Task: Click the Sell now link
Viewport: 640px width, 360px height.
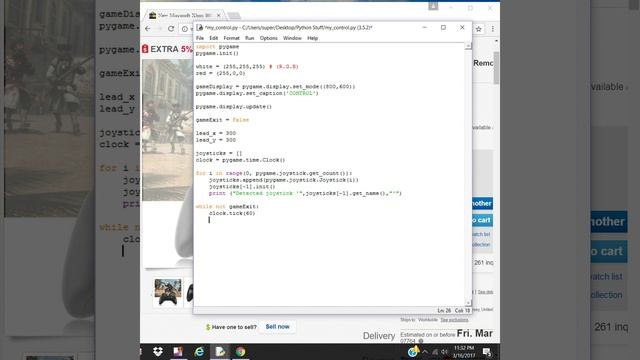Action: (x=277, y=327)
